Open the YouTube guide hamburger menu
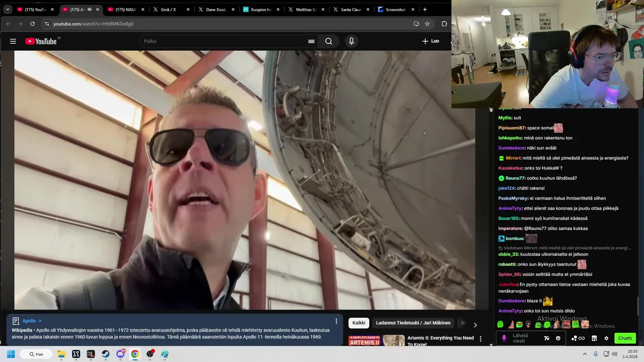 (13, 41)
